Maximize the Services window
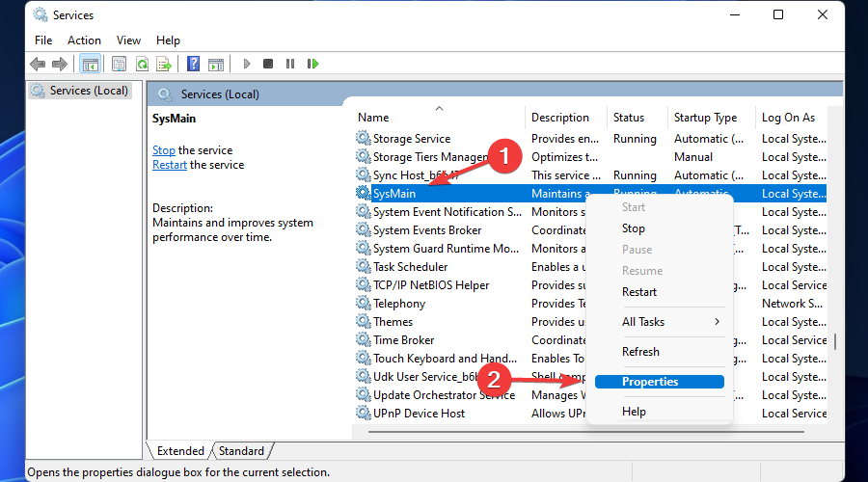 click(x=777, y=14)
